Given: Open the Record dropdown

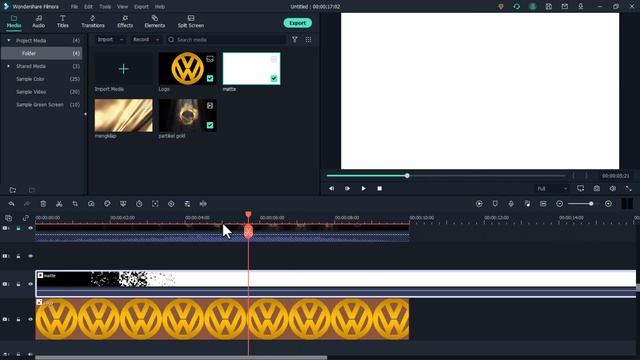Looking at the screenshot, I should [x=146, y=40].
